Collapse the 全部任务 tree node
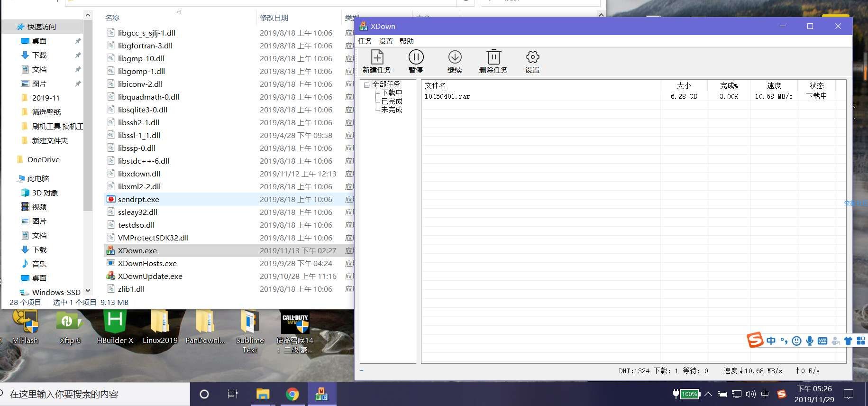 click(x=366, y=85)
